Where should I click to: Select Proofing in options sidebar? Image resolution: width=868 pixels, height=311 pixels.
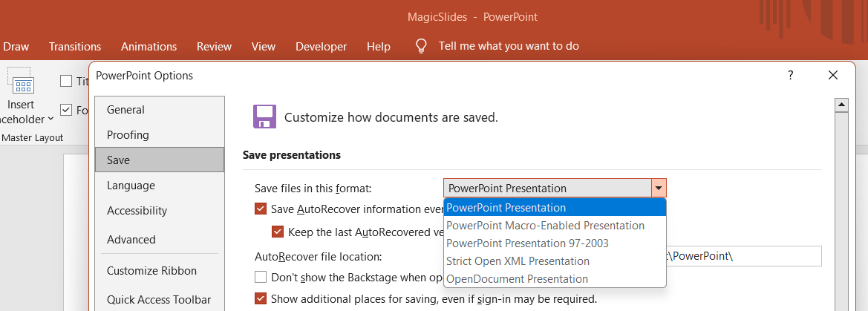coord(128,134)
